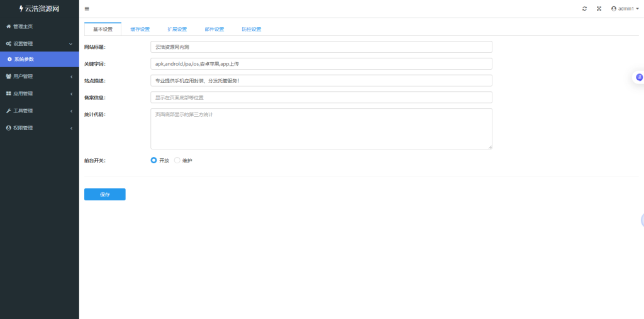
Task: Select the 开放 radio button
Action: tap(153, 160)
